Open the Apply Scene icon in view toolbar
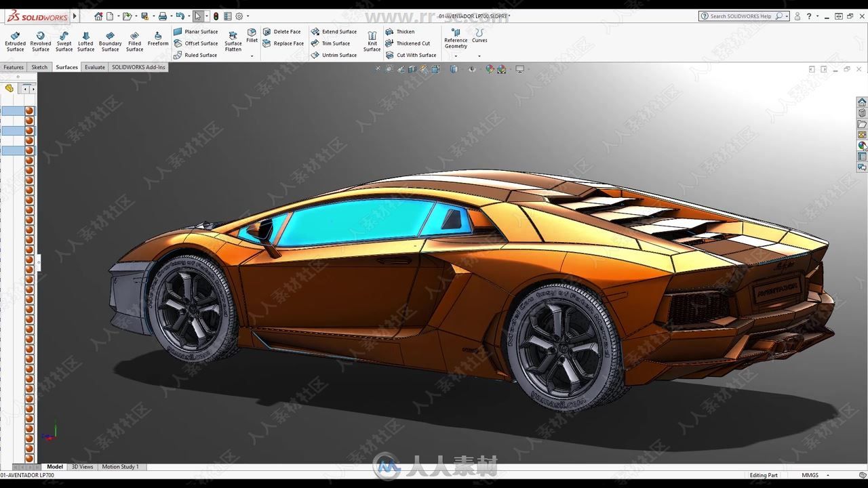The height and width of the screenshot is (488, 868). 502,69
